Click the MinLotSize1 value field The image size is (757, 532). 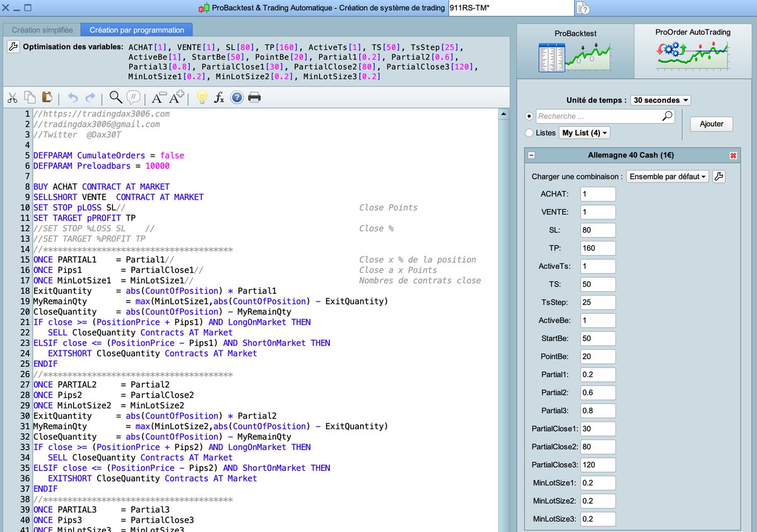[597, 483]
